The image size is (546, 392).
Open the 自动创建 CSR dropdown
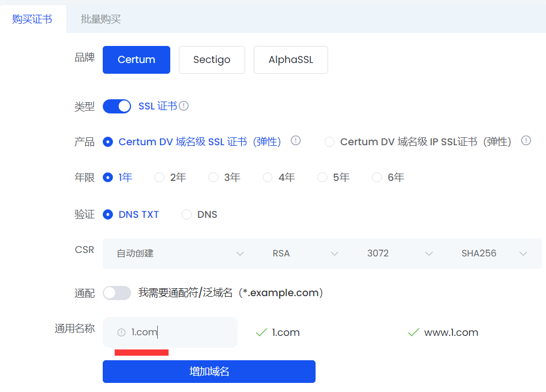pos(180,254)
